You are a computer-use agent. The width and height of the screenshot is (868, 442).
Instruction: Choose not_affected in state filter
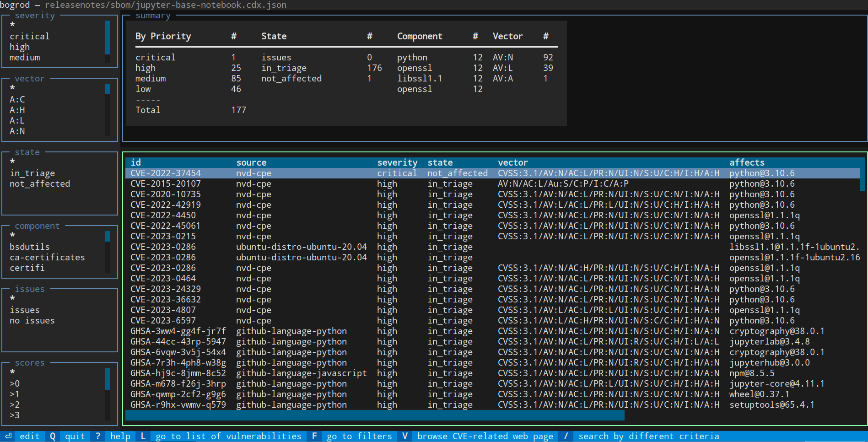point(40,183)
